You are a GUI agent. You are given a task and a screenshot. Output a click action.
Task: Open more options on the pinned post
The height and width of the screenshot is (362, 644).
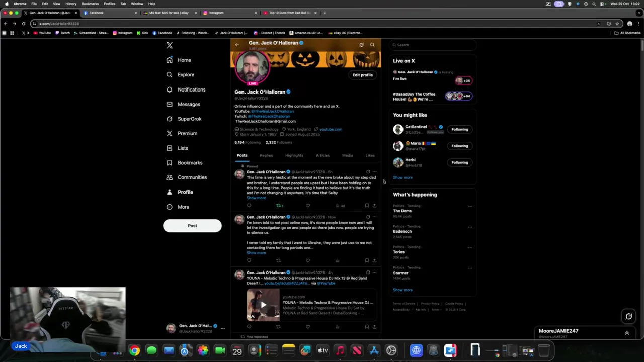click(375, 172)
